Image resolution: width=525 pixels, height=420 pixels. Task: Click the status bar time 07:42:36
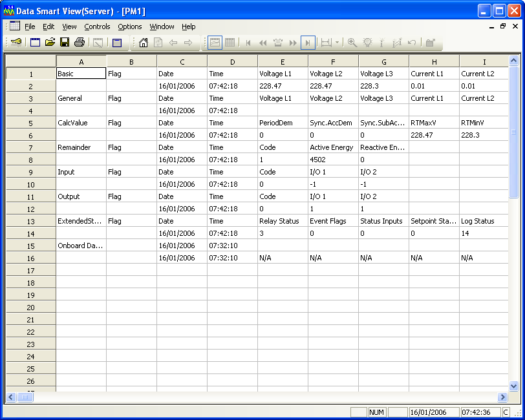480,412
